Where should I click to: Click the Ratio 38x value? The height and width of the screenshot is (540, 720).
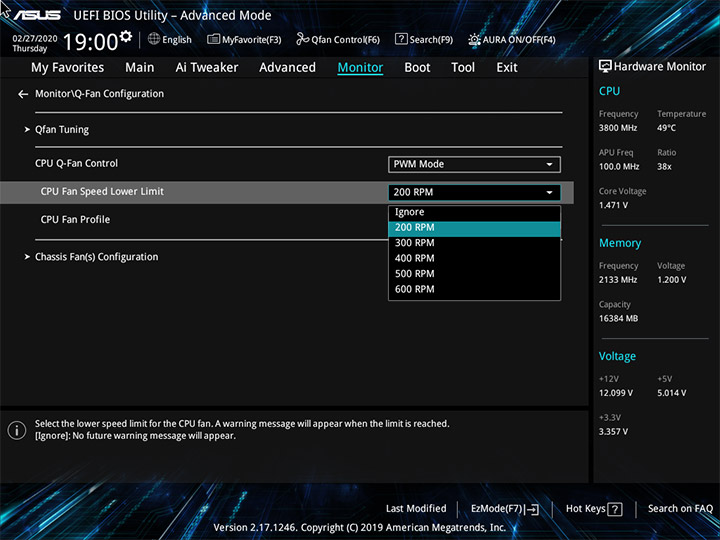(664, 167)
